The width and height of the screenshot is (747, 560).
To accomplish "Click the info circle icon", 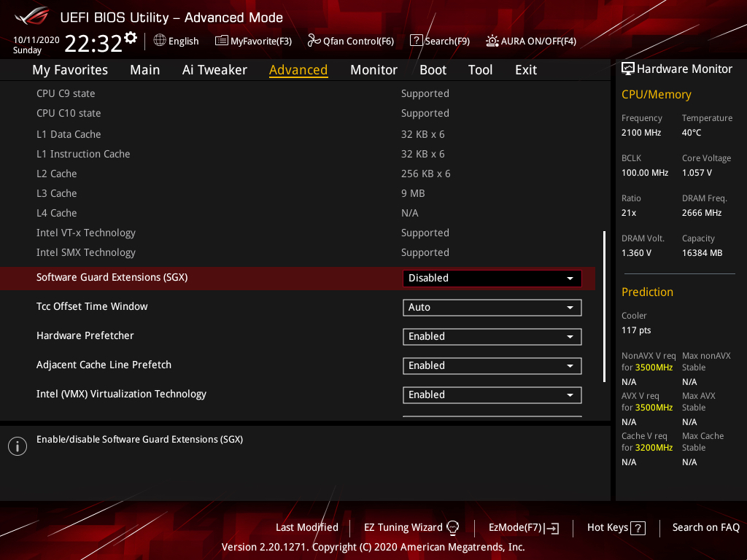I will click(18, 446).
